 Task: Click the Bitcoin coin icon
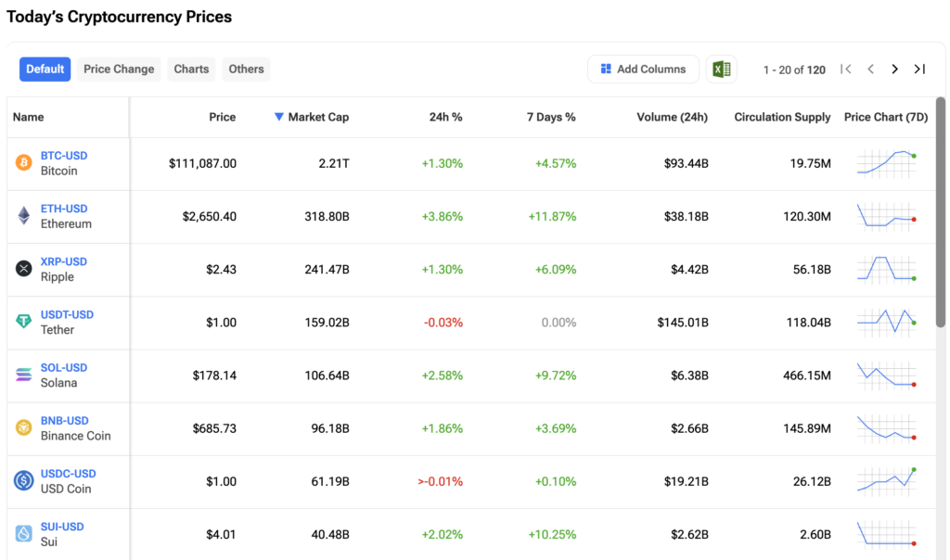point(23,163)
